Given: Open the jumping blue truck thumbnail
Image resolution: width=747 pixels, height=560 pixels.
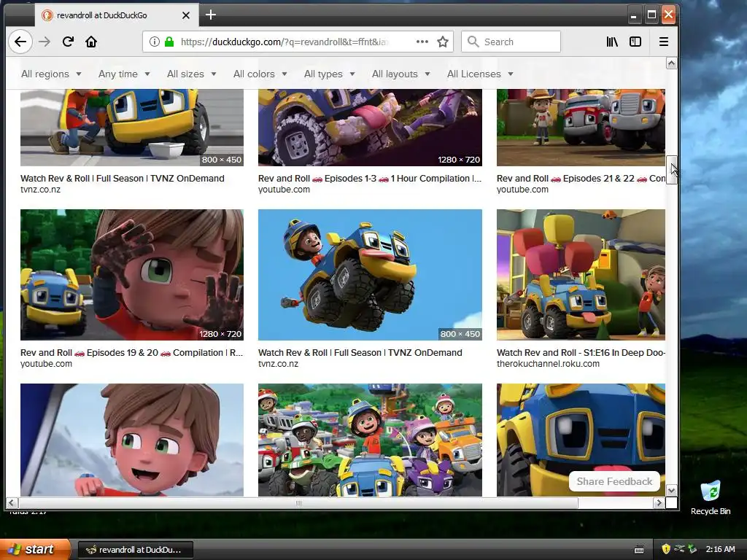Looking at the screenshot, I should [x=370, y=275].
